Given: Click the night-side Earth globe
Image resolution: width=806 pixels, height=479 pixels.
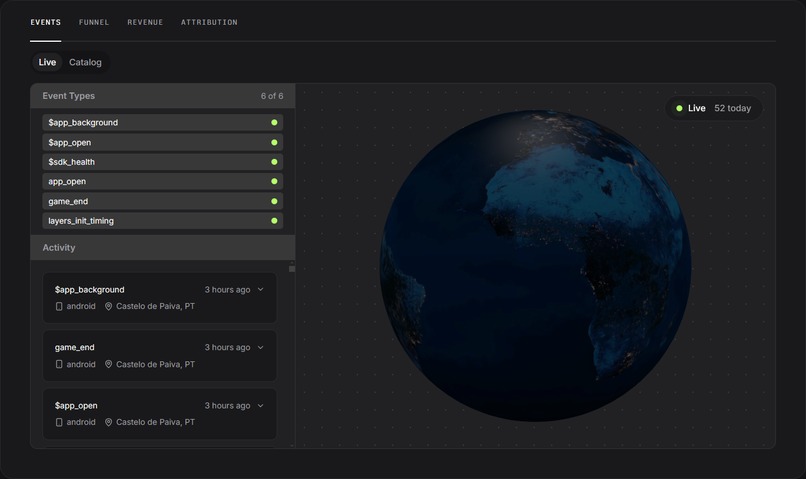Looking at the screenshot, I should 535,266.
